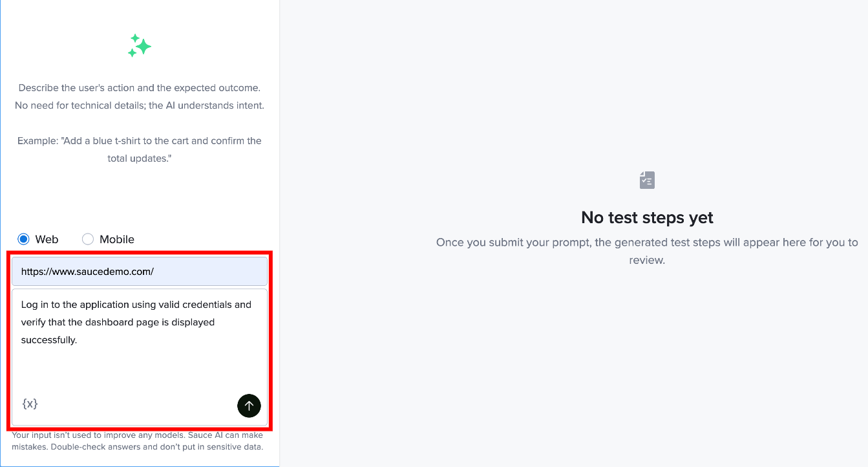Click the "Describe the user's action" instruction line

pyautogui.click(x=140, y=88)
